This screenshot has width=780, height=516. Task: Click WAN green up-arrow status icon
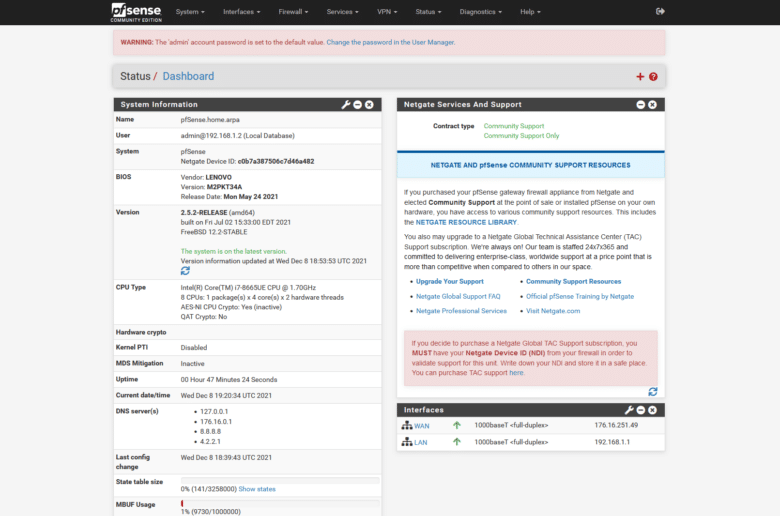coord(457,425)
